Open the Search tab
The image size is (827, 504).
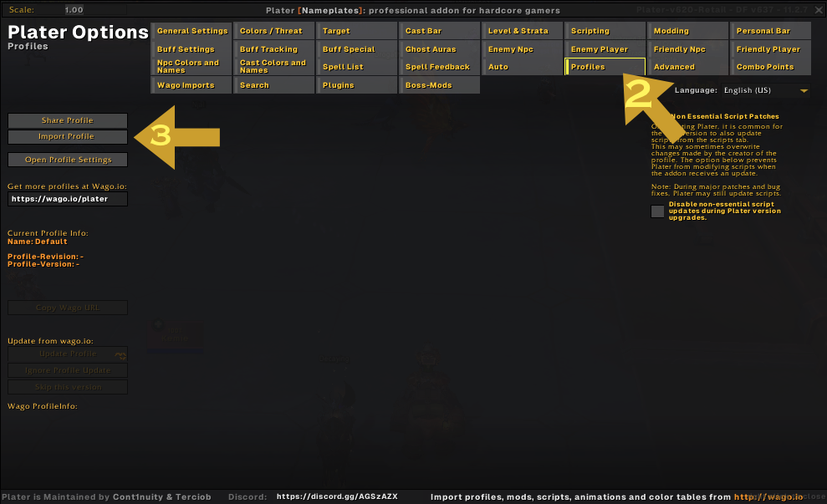pos(274,85)
